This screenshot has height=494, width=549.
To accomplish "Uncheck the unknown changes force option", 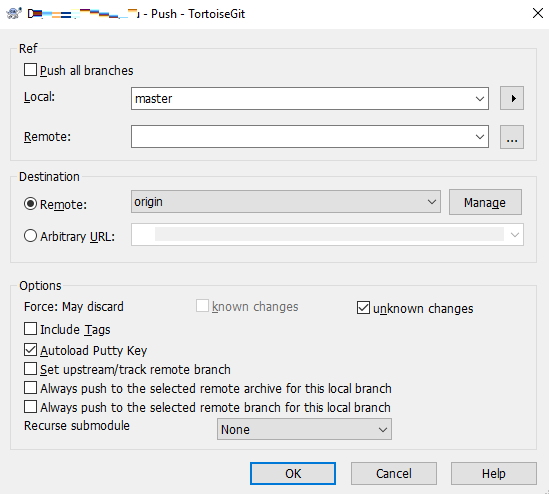I will pyautogui.click(x=363, y=307).
